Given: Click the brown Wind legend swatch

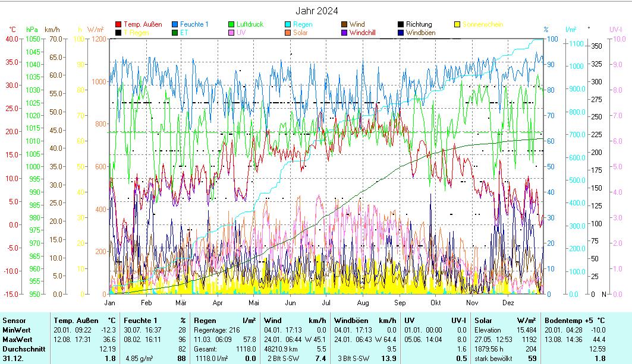Looking at the screenshot, I should click(344, 24).
